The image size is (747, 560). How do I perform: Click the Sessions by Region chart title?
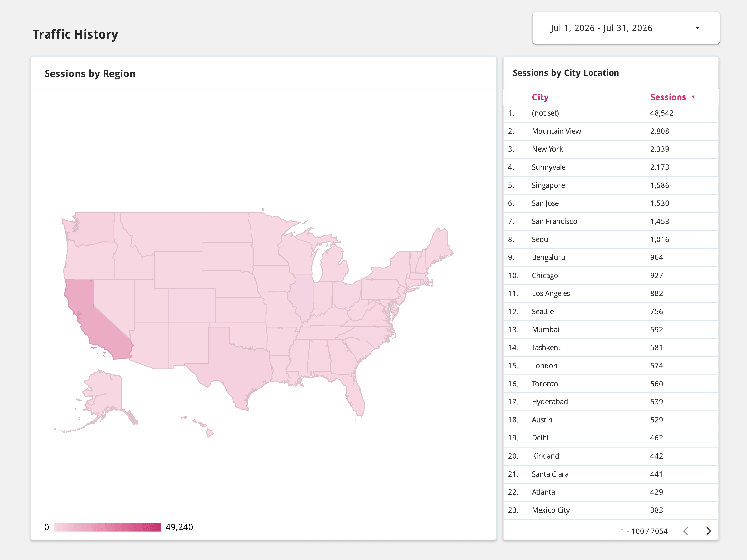click(90, 74)
